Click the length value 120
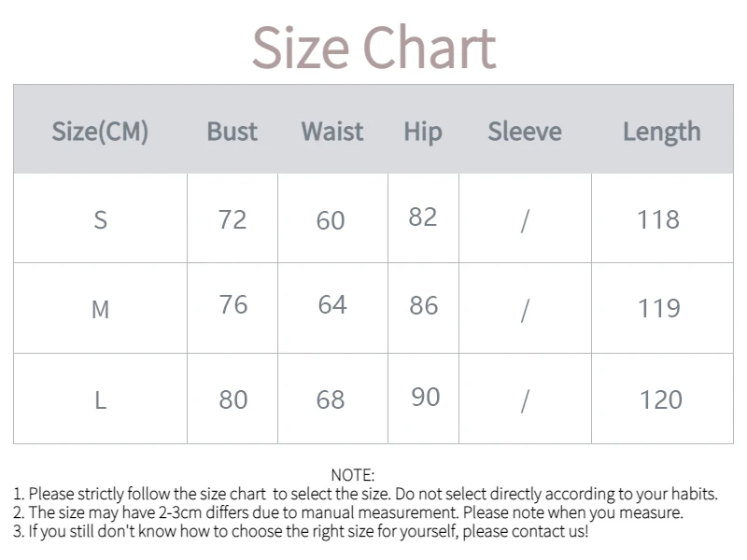Screen dimensions: 747x560 coord(660,400)
